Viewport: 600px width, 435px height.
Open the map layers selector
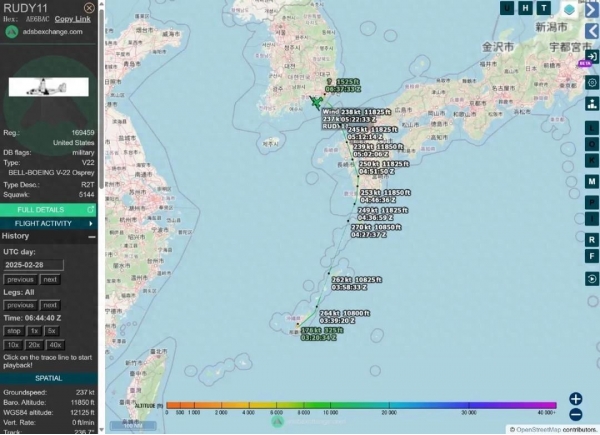tap(569, 11)
